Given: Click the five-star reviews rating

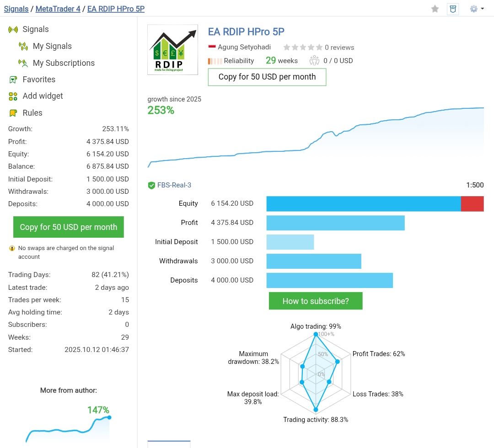Looking at the screenshot, I should click(x=303, y=47).
